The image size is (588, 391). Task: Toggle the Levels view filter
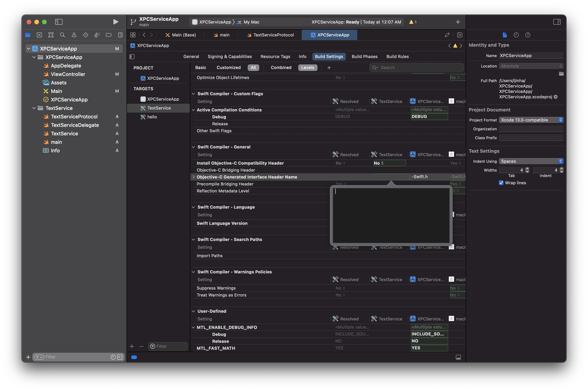point(308,68)
